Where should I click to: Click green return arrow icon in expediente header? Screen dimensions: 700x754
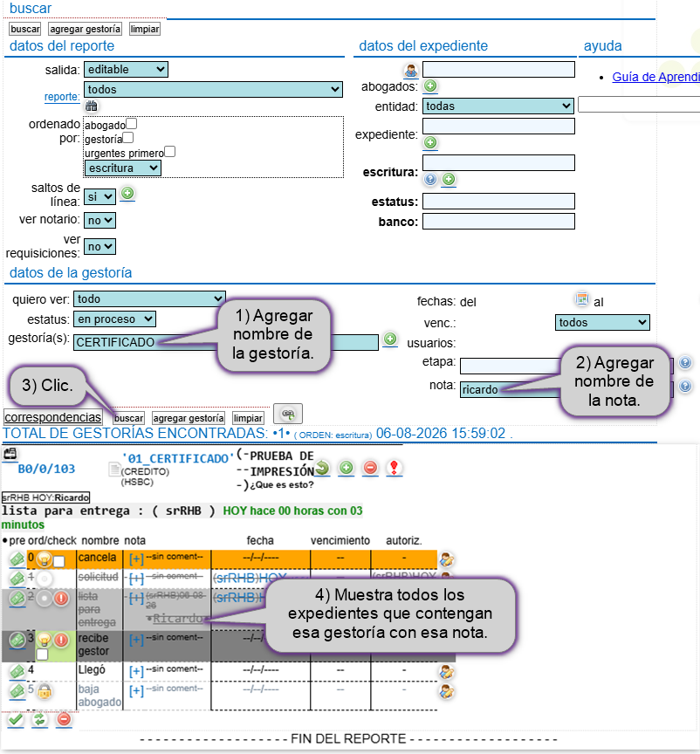coord(322,468)
